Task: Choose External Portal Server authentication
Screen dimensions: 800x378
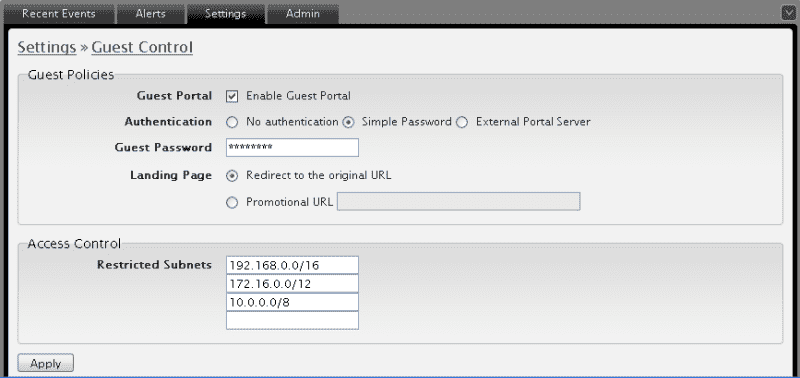Action: 462,122
